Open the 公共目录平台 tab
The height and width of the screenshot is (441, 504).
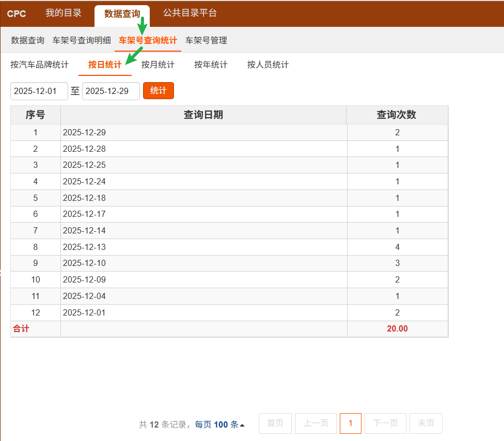pos(190,13)
